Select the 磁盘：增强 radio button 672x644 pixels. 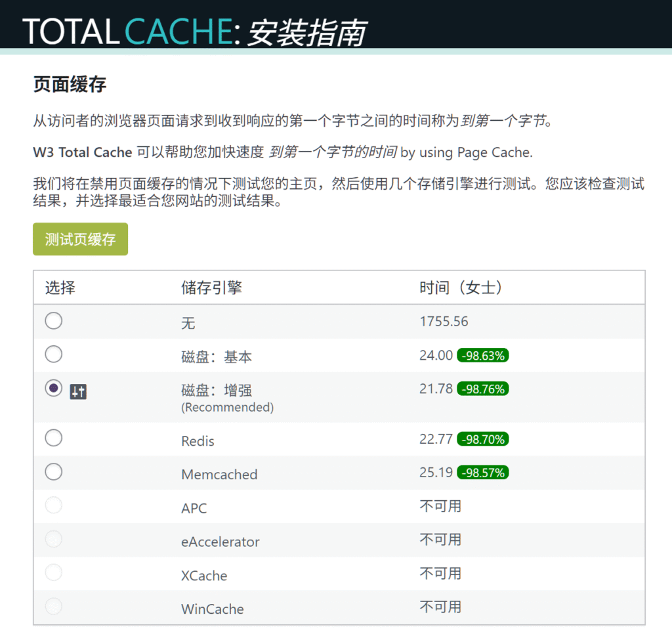pyautogui.click(x=54, y=388)
